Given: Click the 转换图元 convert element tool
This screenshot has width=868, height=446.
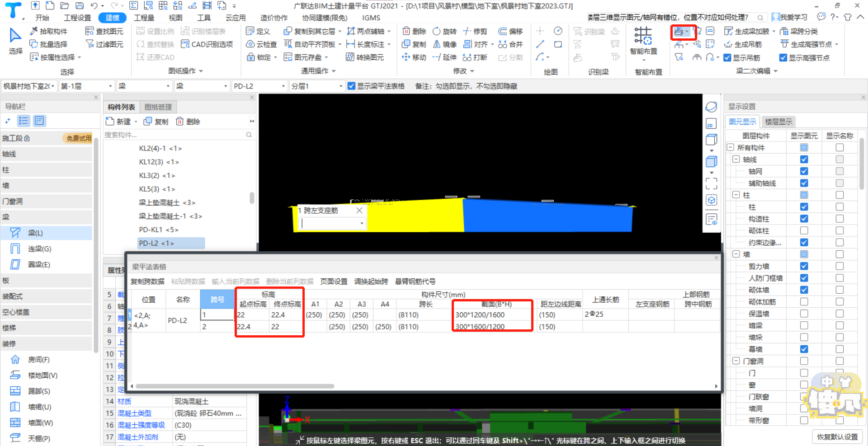Looking at the screenshot, I should [x=365, y=57].
